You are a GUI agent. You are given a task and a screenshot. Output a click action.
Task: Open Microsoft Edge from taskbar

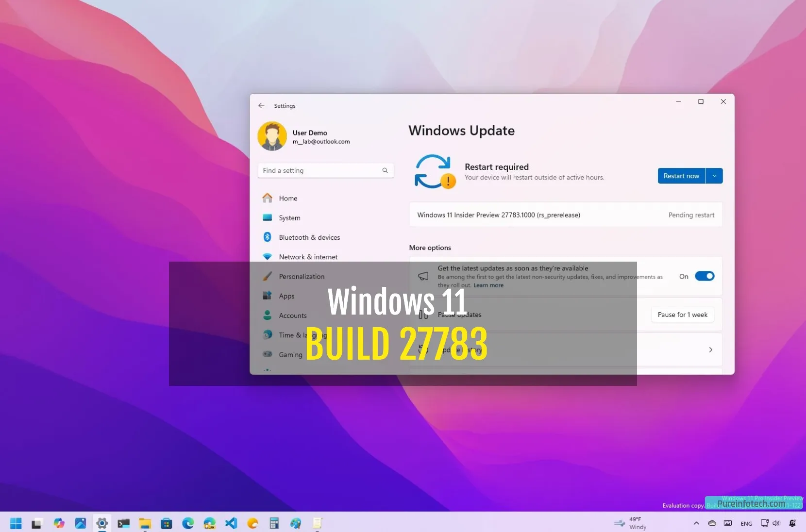click(188, 523)
